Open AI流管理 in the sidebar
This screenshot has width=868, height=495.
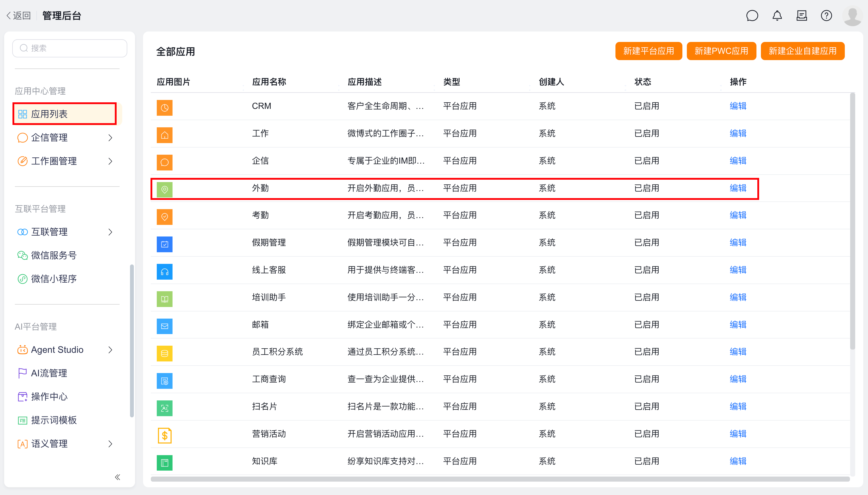(x=42, y=373)
